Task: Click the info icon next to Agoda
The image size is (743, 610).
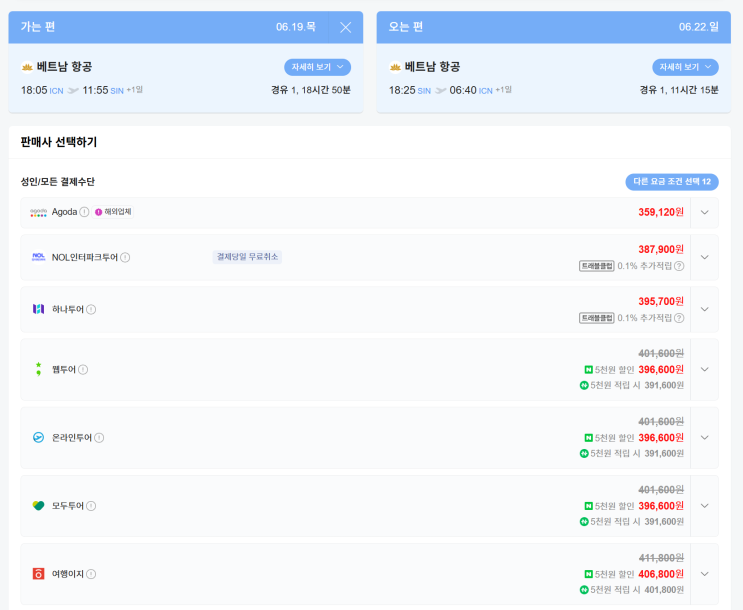Action: point(84,212)
